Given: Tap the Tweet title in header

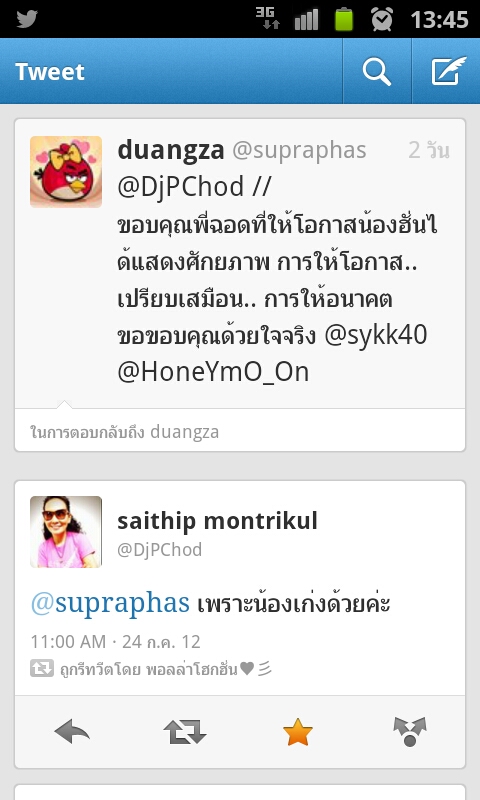Looking at the screenshot, I should (50, 71).
